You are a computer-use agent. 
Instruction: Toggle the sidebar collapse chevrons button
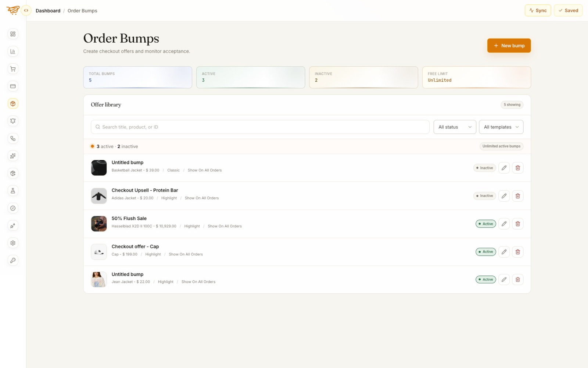point(26,10)
